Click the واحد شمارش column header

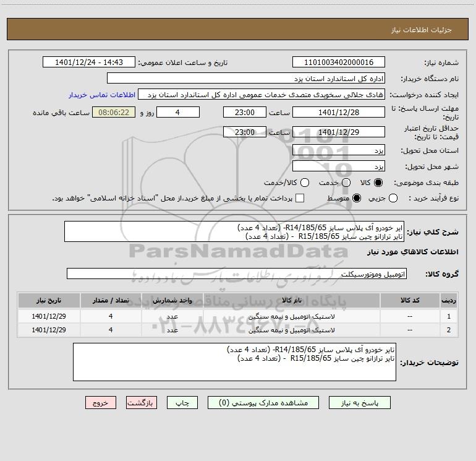point(172,301)
